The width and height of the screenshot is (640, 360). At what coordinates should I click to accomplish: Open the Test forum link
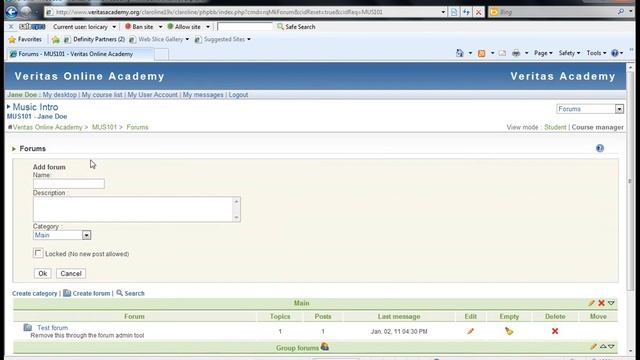pyautogui.click(x=52, y=328)
